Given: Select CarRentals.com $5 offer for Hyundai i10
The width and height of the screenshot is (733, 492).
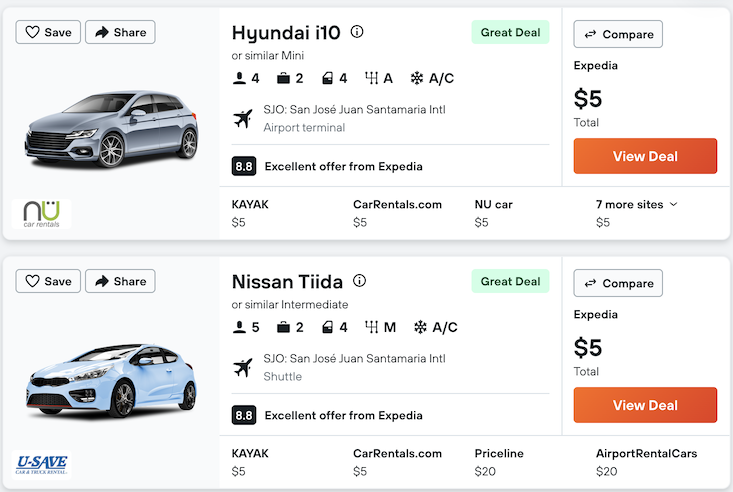Looking at the screenshot, I should tap(397, 213).
